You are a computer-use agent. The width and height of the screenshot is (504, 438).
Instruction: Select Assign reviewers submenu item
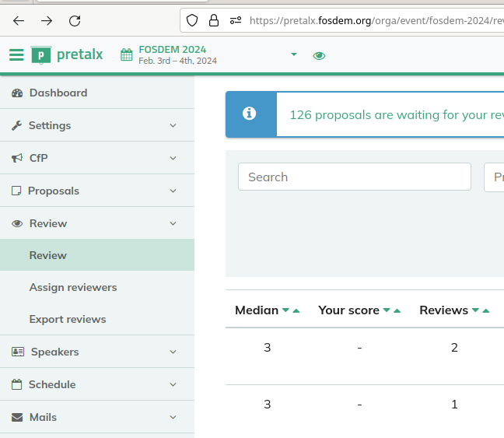[x=73, y=287]
